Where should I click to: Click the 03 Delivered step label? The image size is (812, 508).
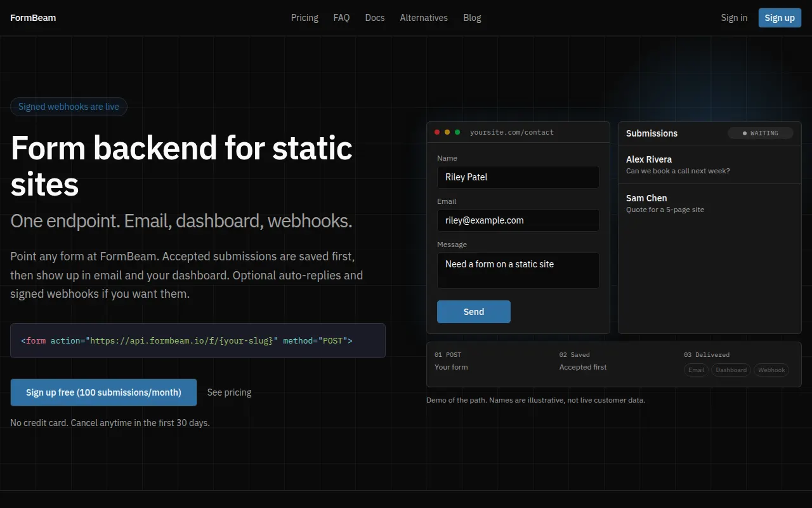point(707,355)
